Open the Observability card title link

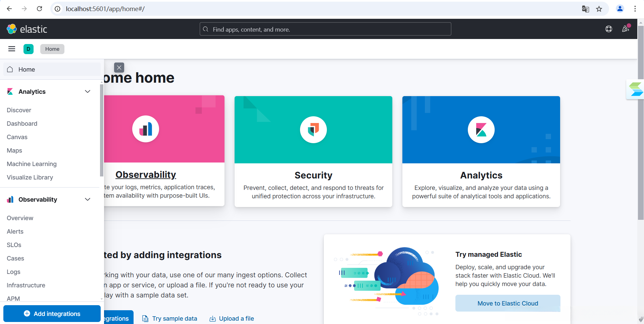(x=146, y=175)
